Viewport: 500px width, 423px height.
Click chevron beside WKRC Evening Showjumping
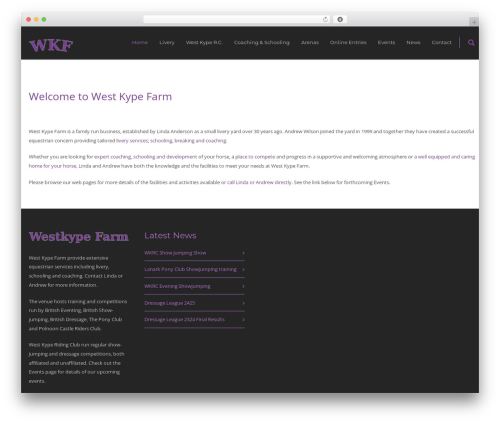pos(243,286)
